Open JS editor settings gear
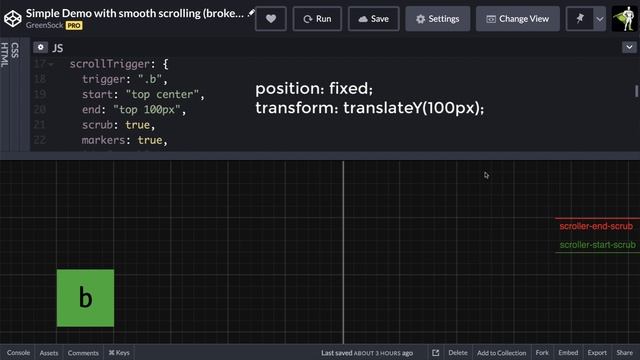The height and width of the screenshot is (360, 640). click(40, 47)
